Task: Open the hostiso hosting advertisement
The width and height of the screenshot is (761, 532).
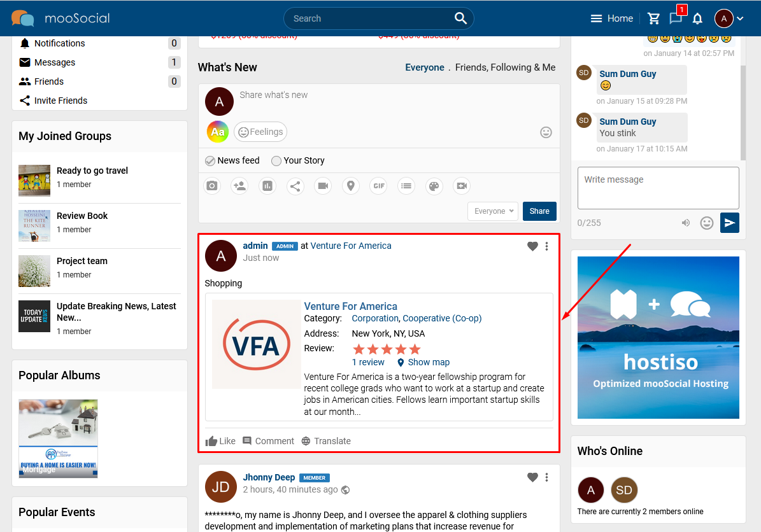Action: click(658, 337)
